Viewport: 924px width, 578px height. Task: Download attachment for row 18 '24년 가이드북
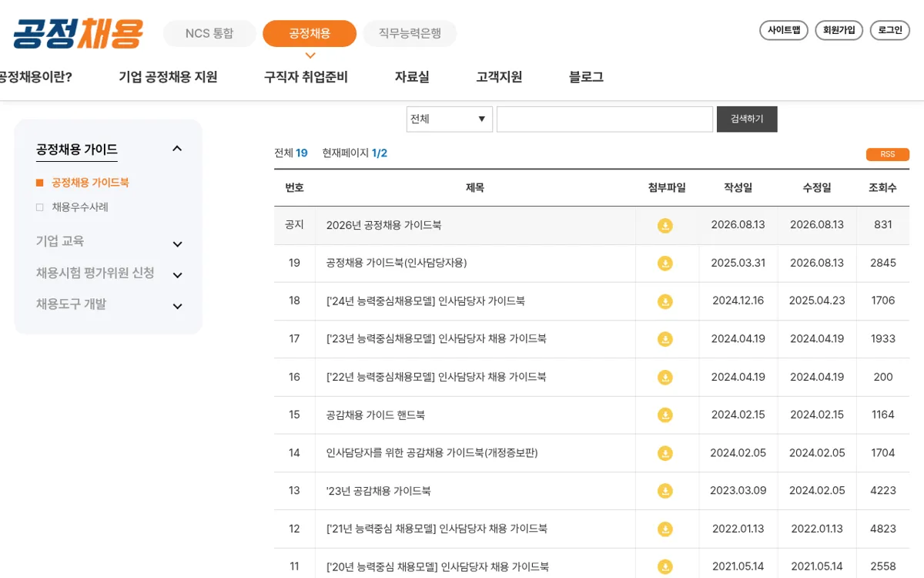pos(665,301)
